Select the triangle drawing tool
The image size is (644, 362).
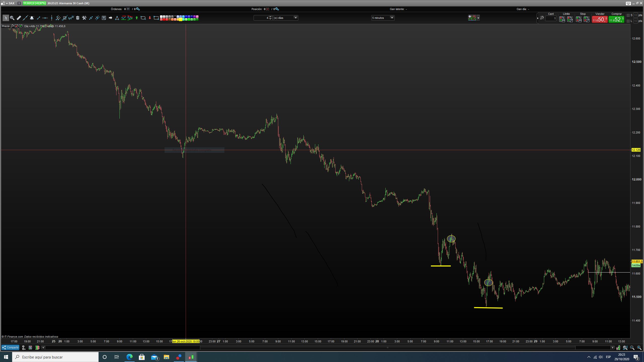117,18
